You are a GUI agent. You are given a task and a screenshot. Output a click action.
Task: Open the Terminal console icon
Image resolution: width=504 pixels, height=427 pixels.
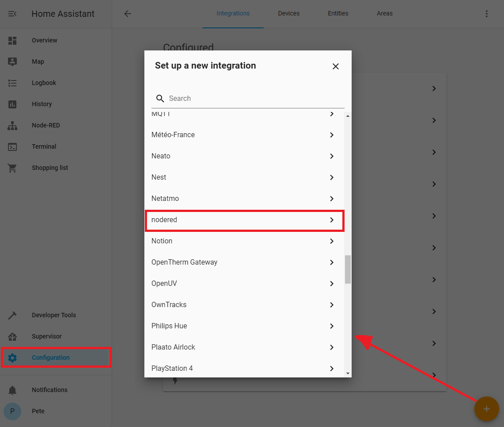(x=12, y=147)
